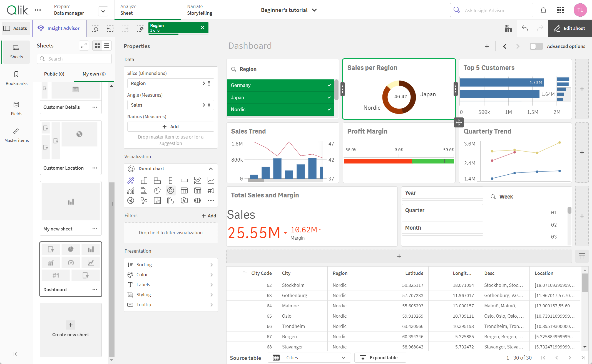Click the Ask Insight Advisor search icon

pyautogui.click(x=457, y=10)
